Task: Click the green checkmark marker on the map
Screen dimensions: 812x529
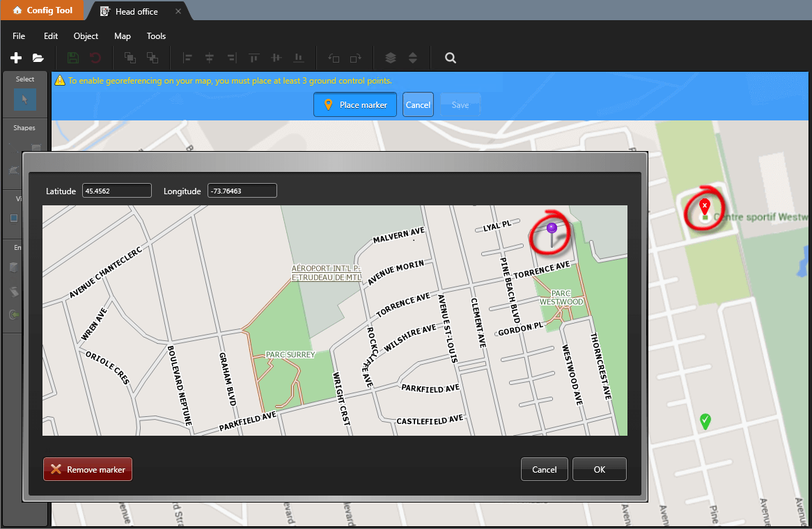Action: coord(705,421)
